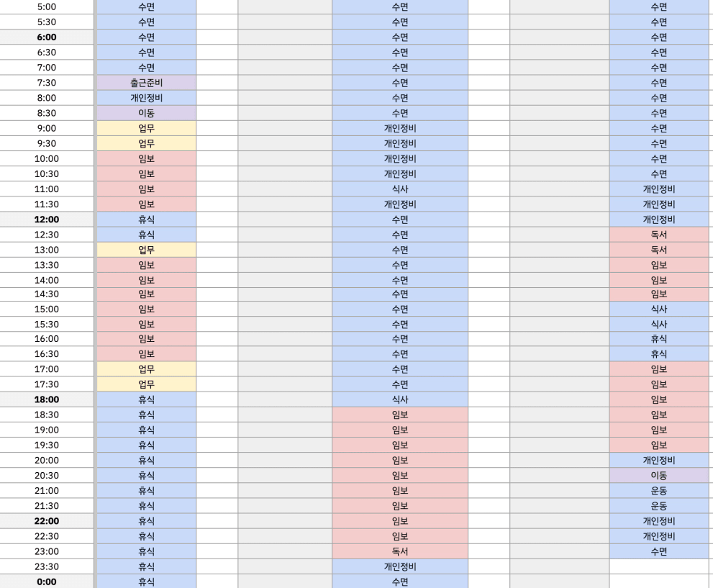Image resolution: width=713 pixels, height=588 pixels.
Task: Click the 독서 cell in the 12:30 row
Action: 658,235
